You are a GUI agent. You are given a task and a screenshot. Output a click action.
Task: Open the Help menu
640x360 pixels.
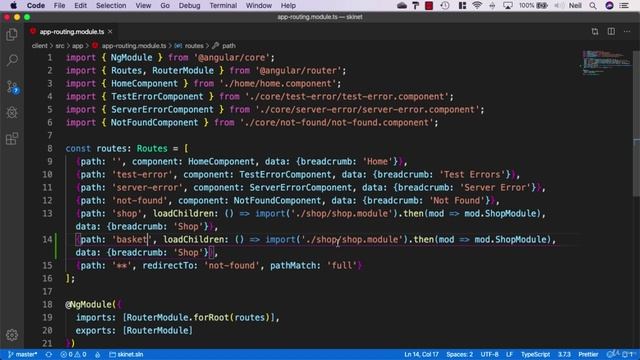(288, 5)
